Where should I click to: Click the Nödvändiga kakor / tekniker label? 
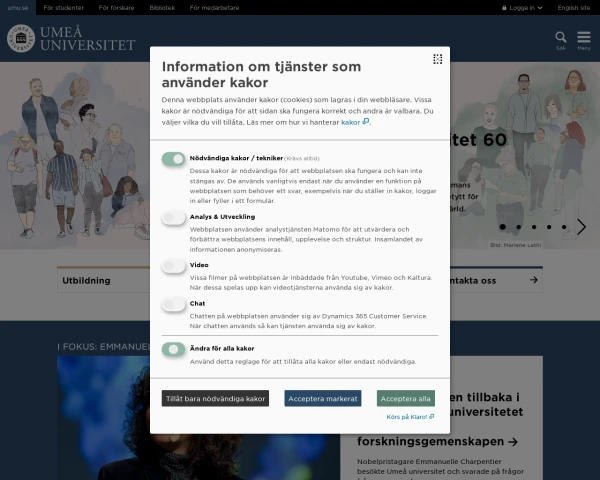(x=236, y=158)
